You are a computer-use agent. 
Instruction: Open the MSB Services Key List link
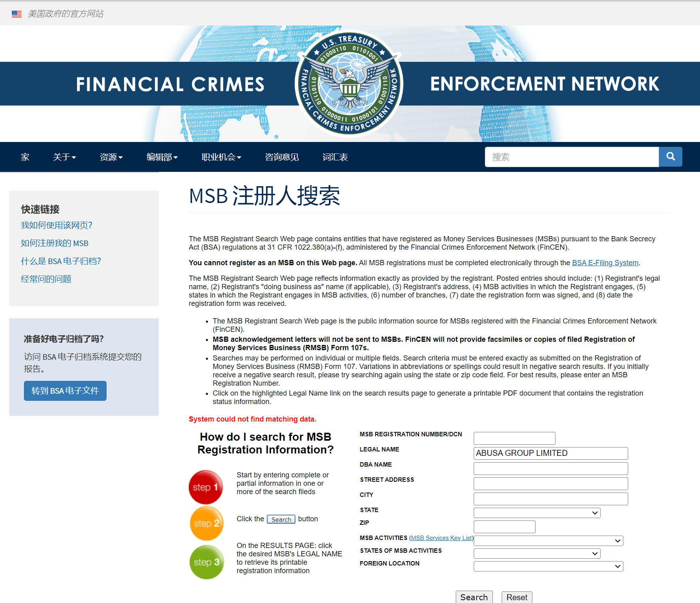(441, 538)
